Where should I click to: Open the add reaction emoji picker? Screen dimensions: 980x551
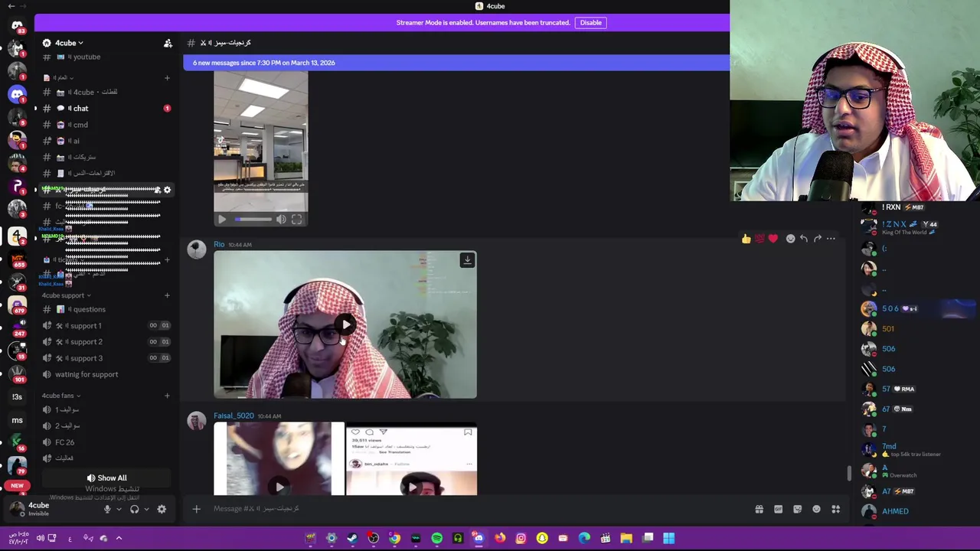pos(790,239)
